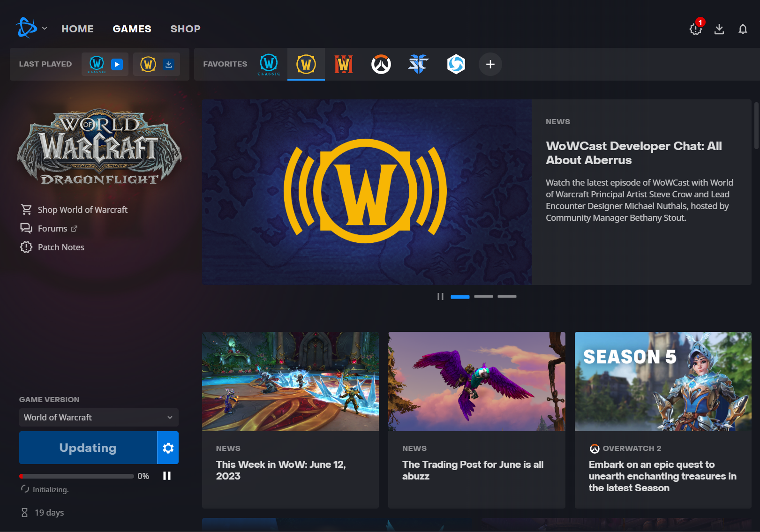Click the vertical scrollbar
Image resolution: width=760 pixels, height=532 pixels.
coord(756,126)
